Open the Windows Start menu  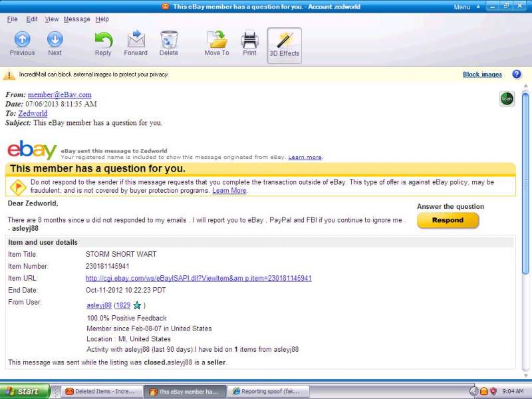click(25, 391)
